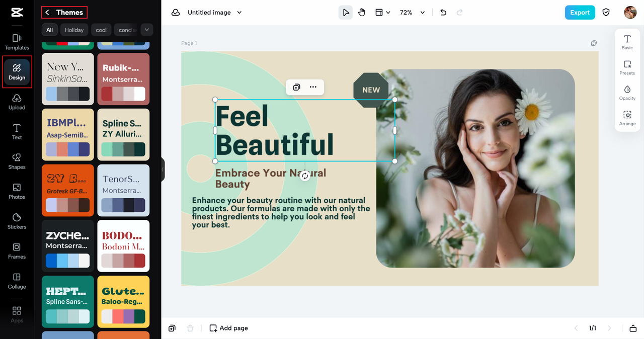Click Add page button
Image resolution: width=644 pixels, height=339 pixels.
(229, 328)
